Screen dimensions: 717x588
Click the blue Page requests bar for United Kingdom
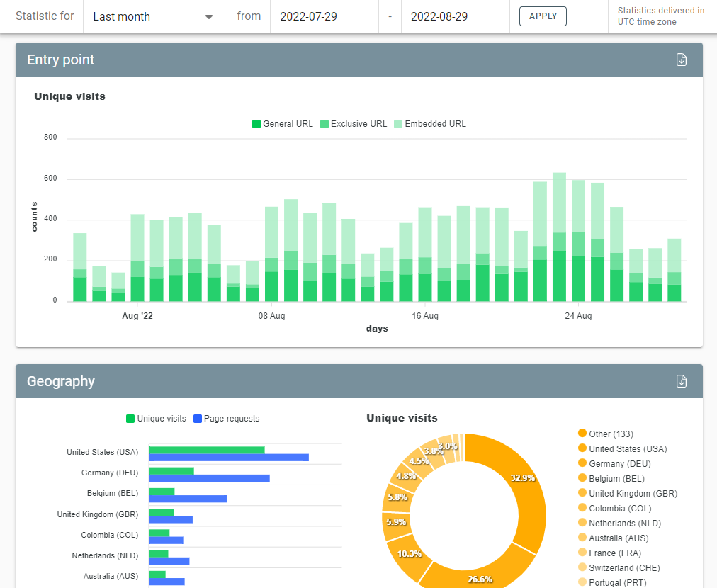(x=171, y=519)
